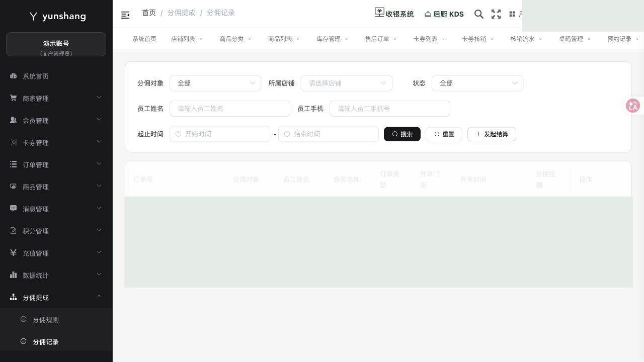Click the 重置 reset button
This screenshot has width=644, height=362.
[x=444, y=134]
